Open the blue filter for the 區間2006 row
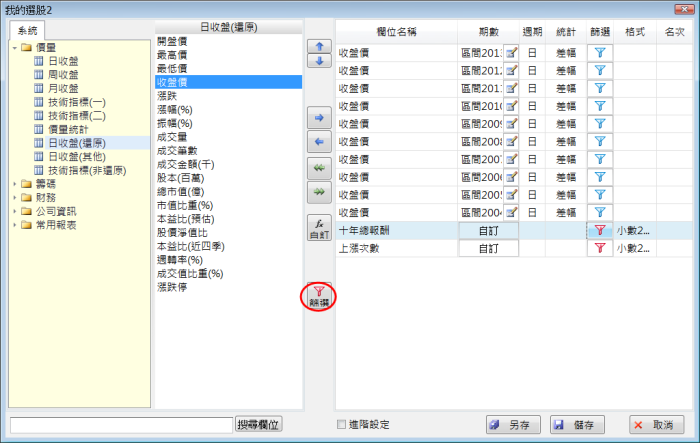This screenshot has width=700, height=443. 600,177
